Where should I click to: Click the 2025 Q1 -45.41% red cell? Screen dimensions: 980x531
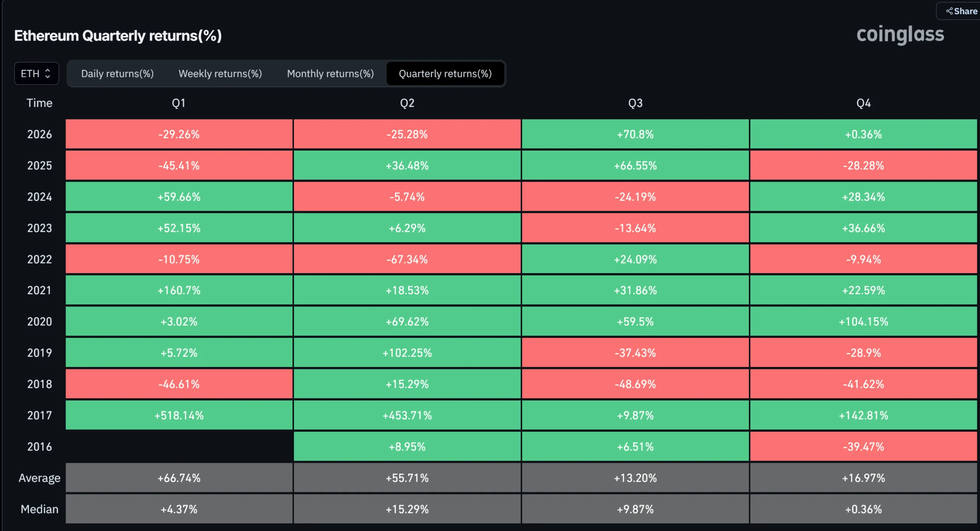tap(179, 166)
